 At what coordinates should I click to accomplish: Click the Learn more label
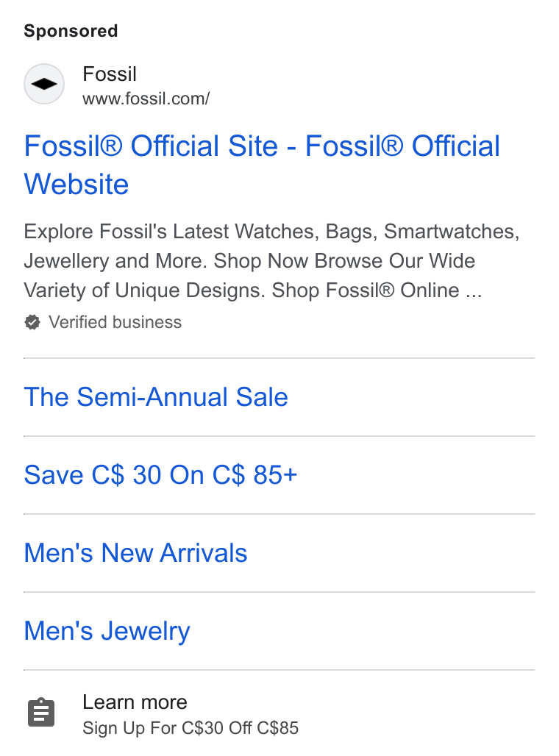135,702
